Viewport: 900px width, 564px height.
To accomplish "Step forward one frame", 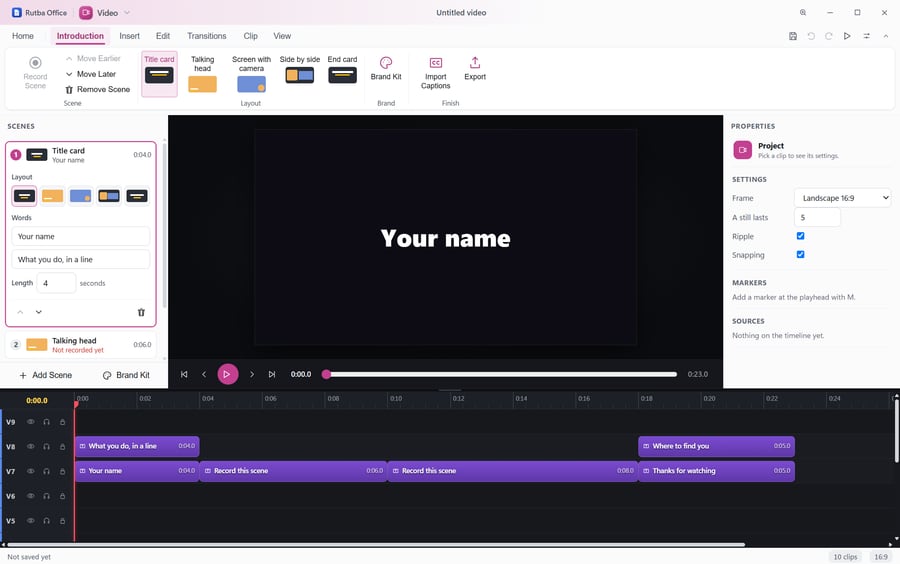I will point(251,374).
